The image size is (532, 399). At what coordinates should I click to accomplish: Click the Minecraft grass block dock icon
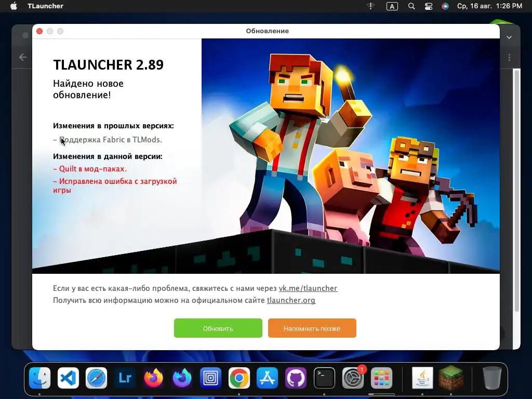(x=451, y=378)
